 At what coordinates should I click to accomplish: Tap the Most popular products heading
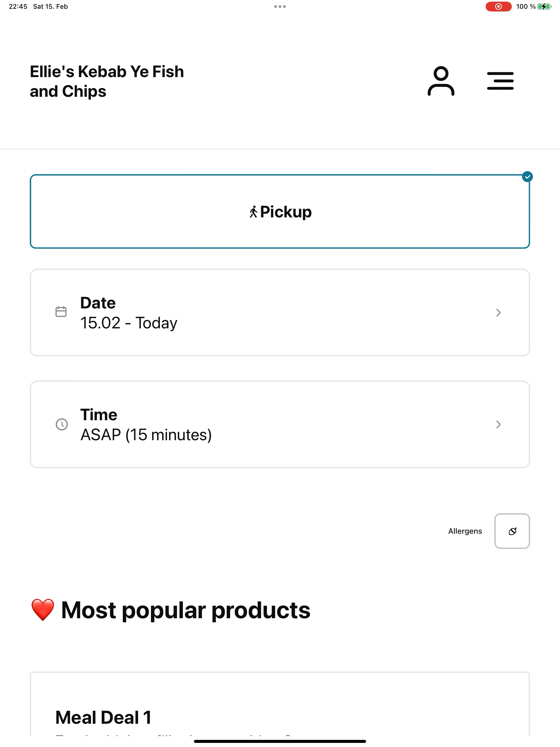coord(185,610)
